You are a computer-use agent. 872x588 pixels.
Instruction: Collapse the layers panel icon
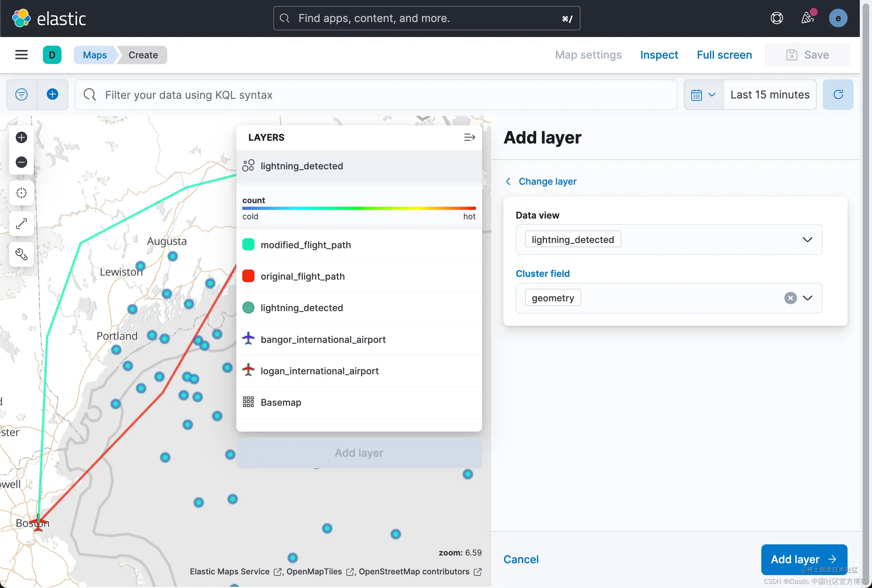click(x=469, y=138)
